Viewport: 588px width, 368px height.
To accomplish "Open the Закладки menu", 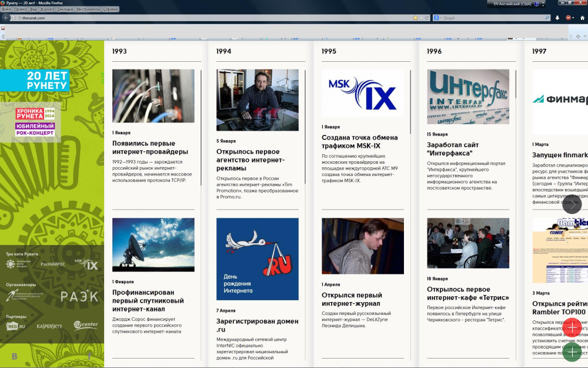I will point(65,9).
